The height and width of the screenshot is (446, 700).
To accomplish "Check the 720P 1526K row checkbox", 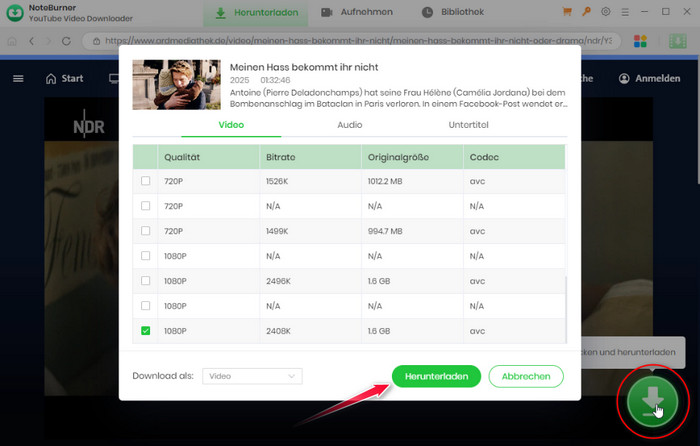I will coord(146,181).
